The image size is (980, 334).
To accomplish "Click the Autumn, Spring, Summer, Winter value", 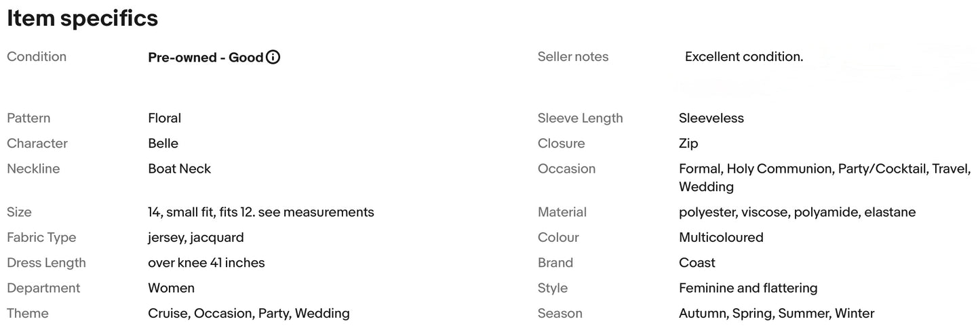I will 777,314.
